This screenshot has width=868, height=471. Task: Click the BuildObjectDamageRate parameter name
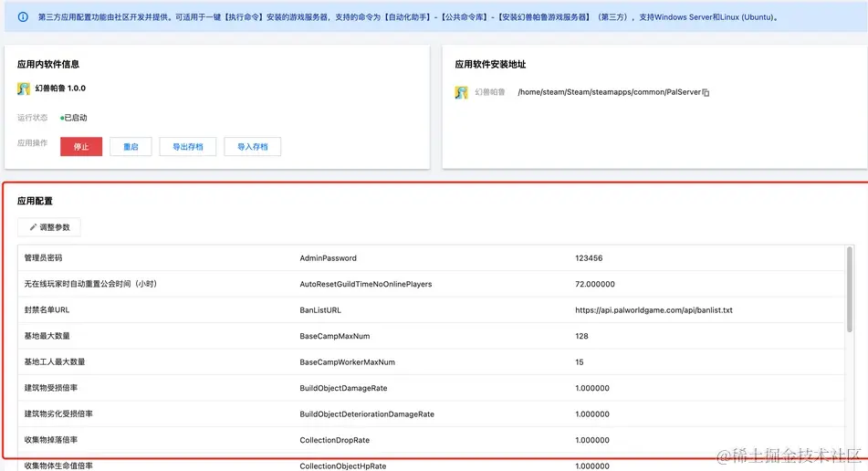point(344,389)
